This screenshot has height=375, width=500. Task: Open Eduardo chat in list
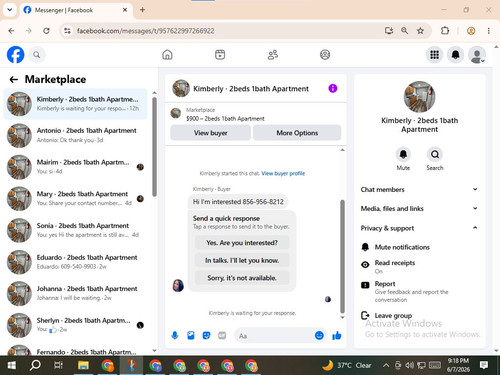[75, 262]
